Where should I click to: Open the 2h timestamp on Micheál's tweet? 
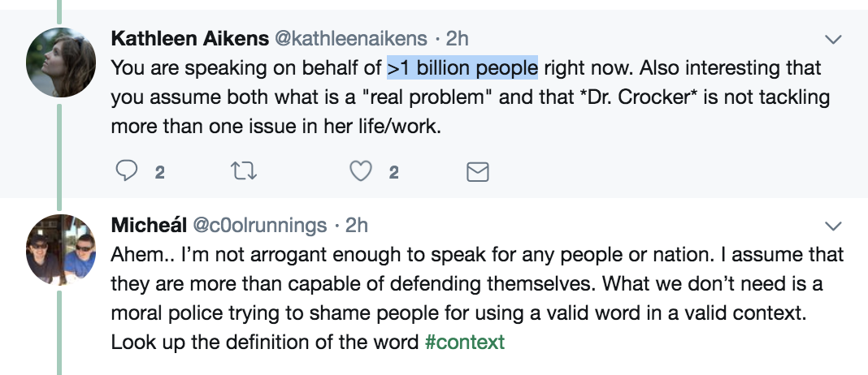(x=357, y=225)
